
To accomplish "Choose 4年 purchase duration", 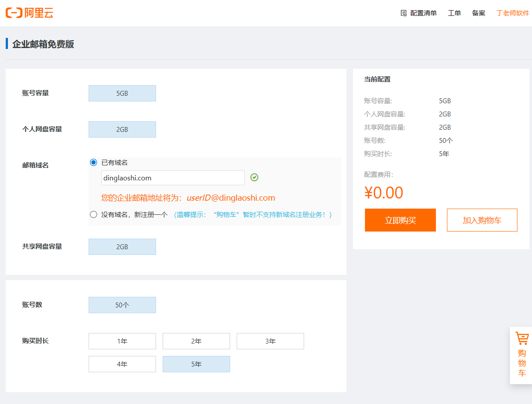I will click(x=122, y=364).
